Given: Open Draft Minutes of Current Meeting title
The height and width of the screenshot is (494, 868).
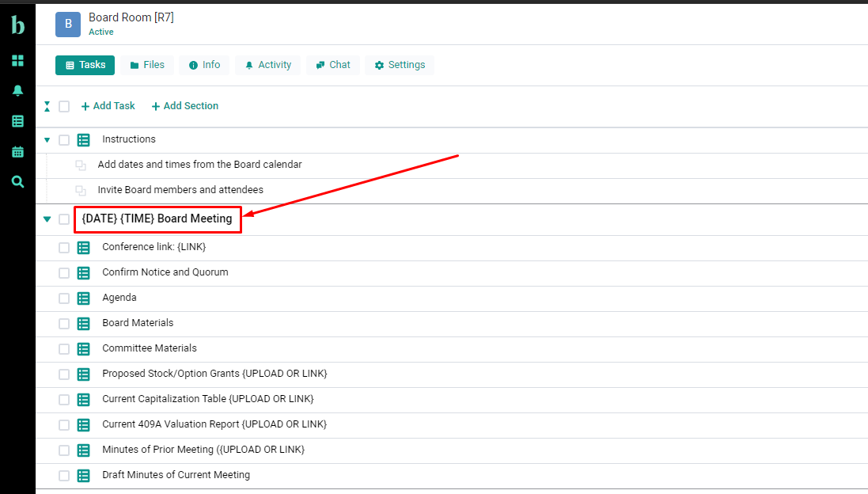Looking at the screenshot, I should click(176, 475).
